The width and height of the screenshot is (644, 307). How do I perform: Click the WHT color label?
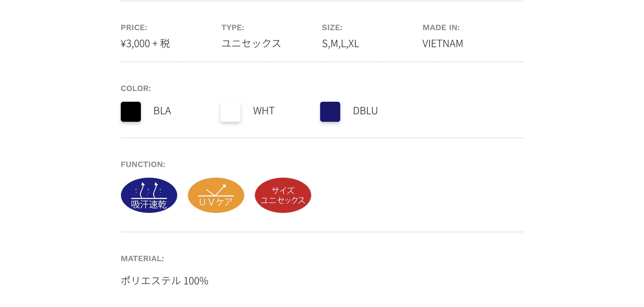click(x=264, y=111)
